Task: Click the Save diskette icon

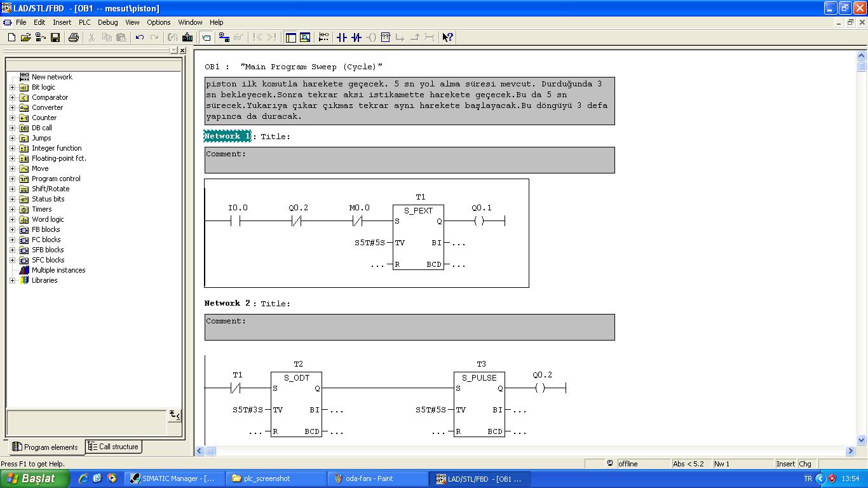Action: pyautogui.click(x=55, y=37)
